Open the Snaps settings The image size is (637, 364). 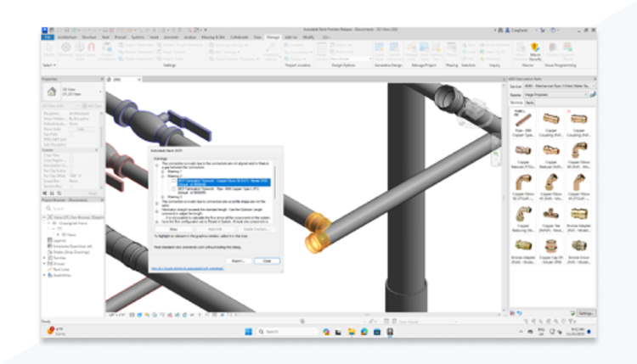[x=92, y=49]
